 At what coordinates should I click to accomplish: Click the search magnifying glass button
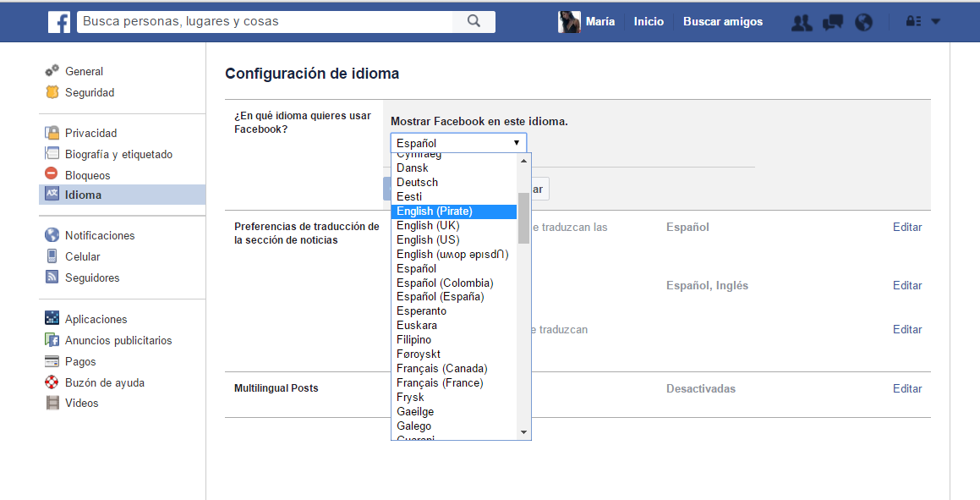[474, 22]
